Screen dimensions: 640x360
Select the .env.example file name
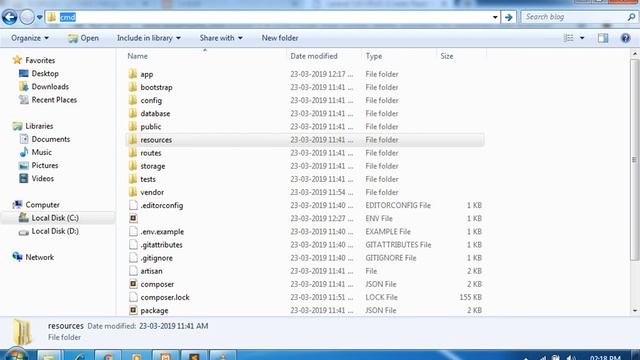[x=162, y=231]
